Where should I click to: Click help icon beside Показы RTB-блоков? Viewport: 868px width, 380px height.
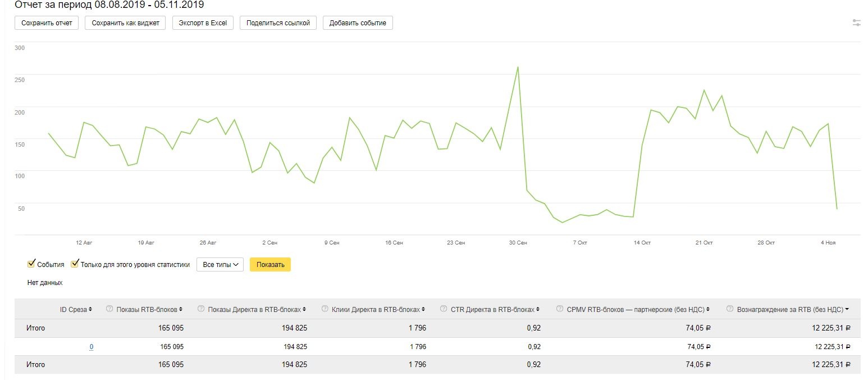(x=109, y=309)
